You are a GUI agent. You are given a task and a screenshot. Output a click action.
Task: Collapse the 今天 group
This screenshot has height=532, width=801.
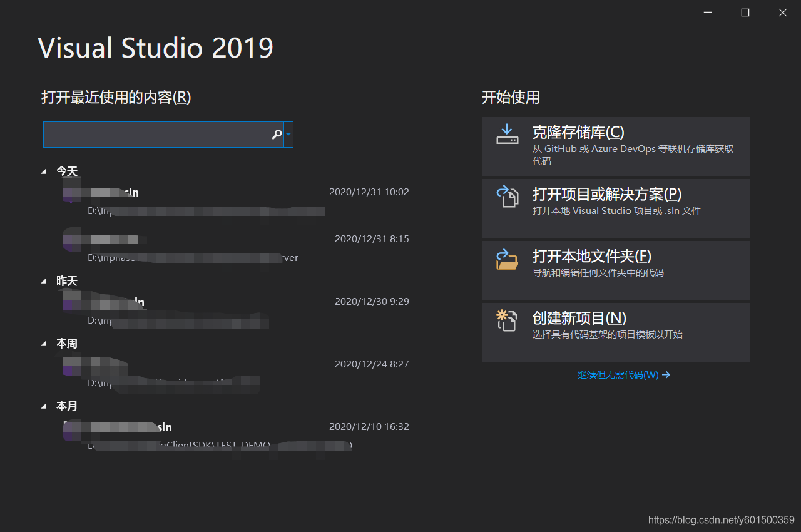pos(44,171)
